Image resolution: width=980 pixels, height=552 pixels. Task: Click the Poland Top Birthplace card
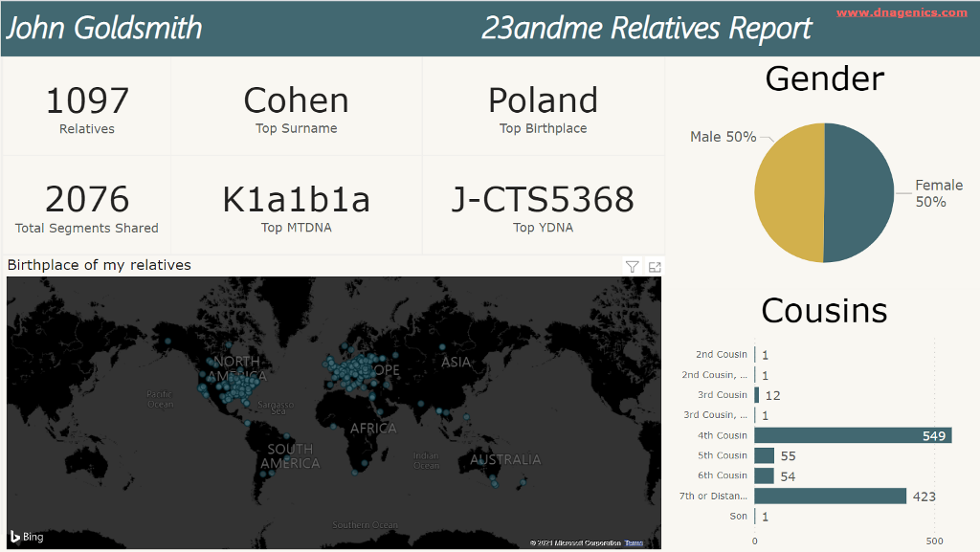tap(544, 107)
